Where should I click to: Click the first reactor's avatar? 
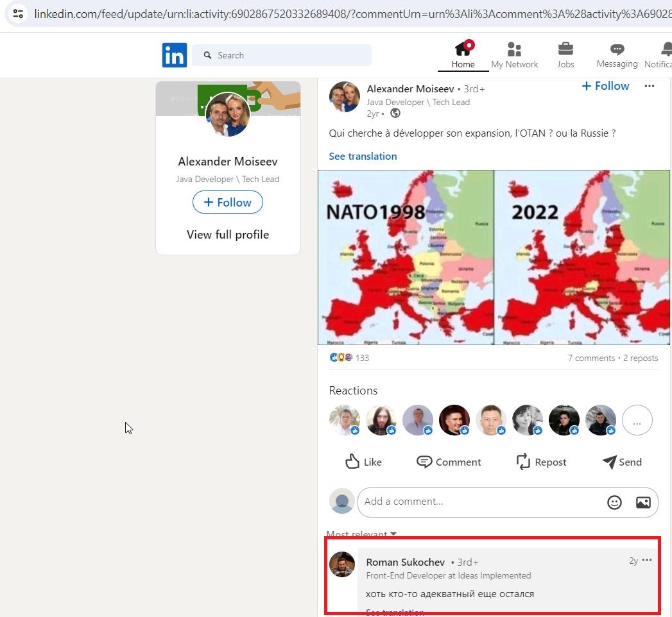pyautogui.click(x=345, y=420)
